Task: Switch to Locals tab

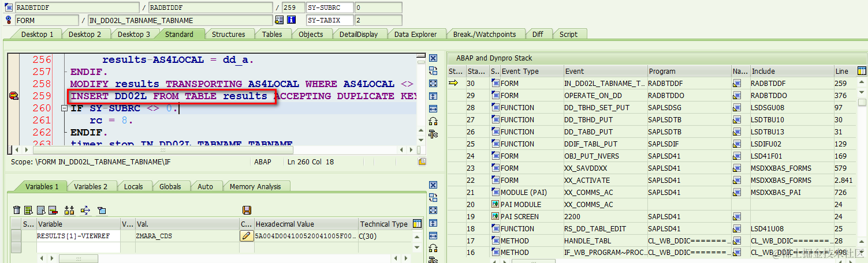Action: [x=133, y=186]
